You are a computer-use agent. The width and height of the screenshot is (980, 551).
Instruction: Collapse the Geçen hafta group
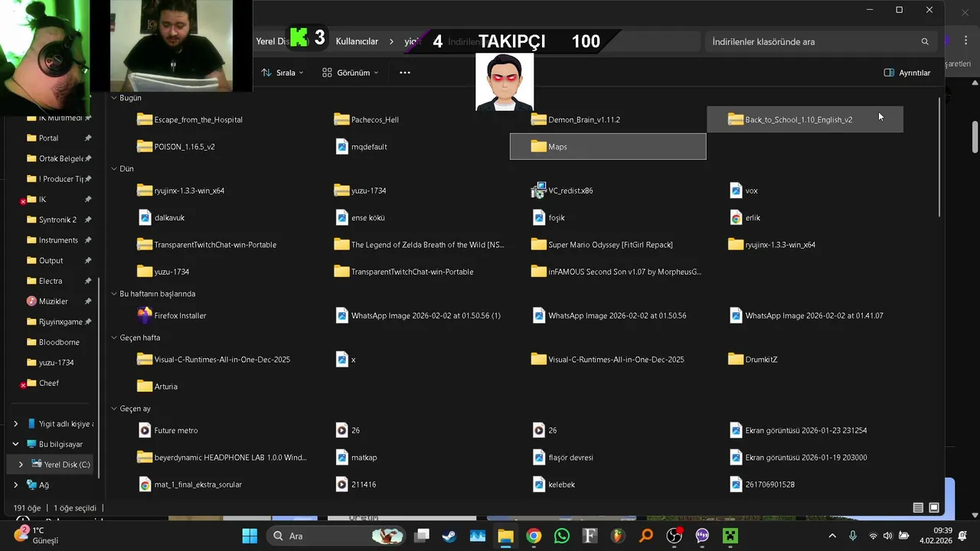click(x=113, y=337)
